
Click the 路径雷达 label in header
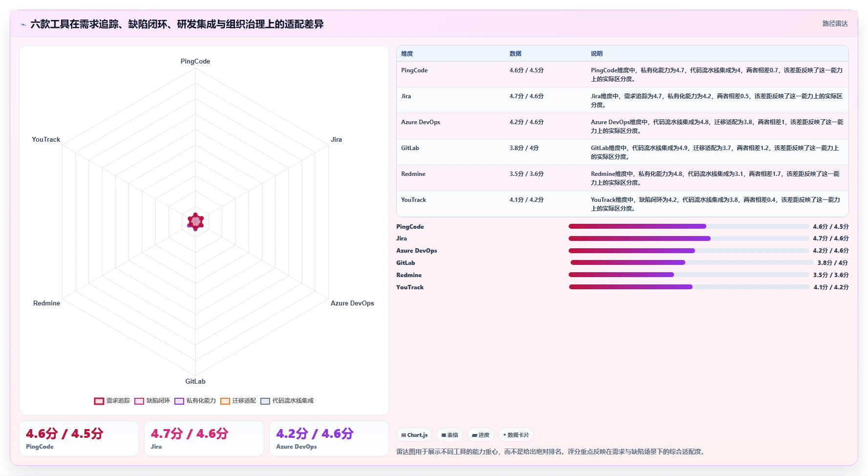(x=835, y=23)
